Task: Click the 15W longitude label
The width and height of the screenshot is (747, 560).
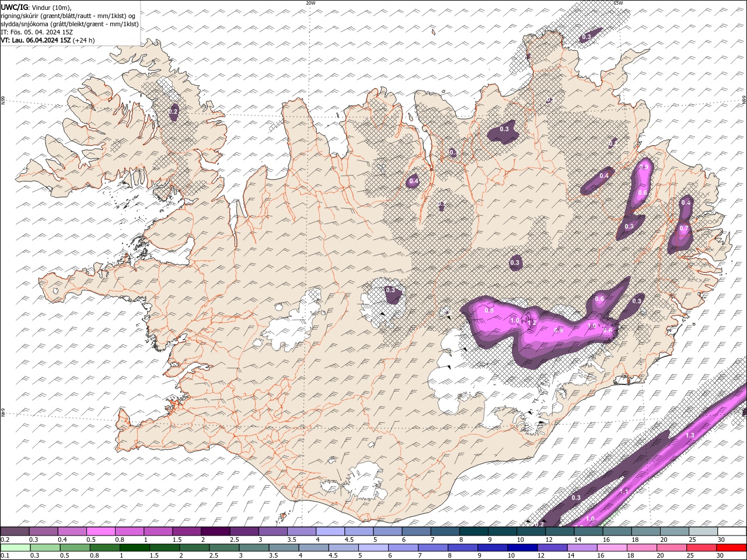Action: (x=617, y=3)
